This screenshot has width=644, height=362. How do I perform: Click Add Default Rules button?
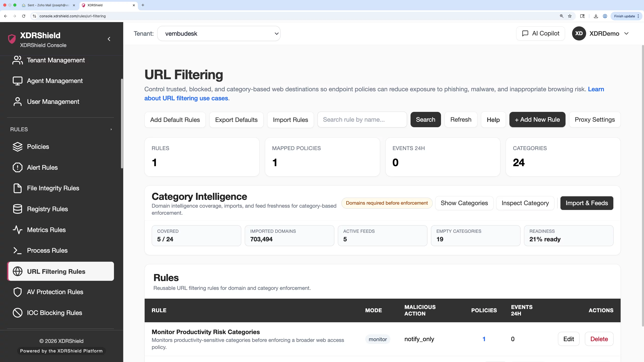175,120
